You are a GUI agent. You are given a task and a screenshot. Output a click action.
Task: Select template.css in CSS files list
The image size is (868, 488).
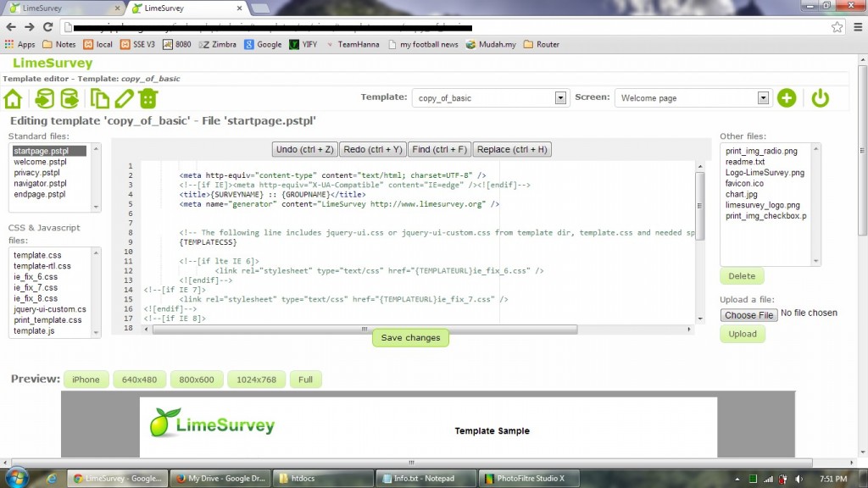[37, 255]
